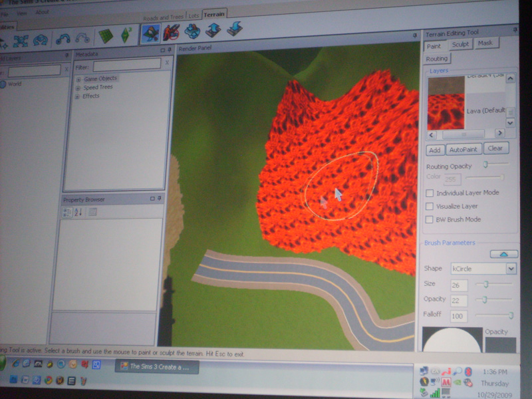
Task: Click the alphabetical sort icon in Property Browser
Action: (78, 212)
